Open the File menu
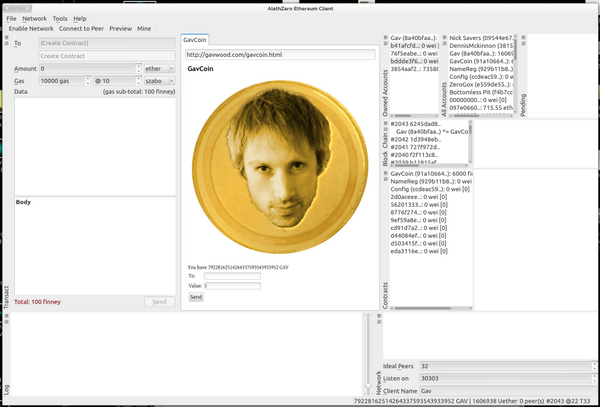This screenshot has width=600, height=407. pos(11,18)
